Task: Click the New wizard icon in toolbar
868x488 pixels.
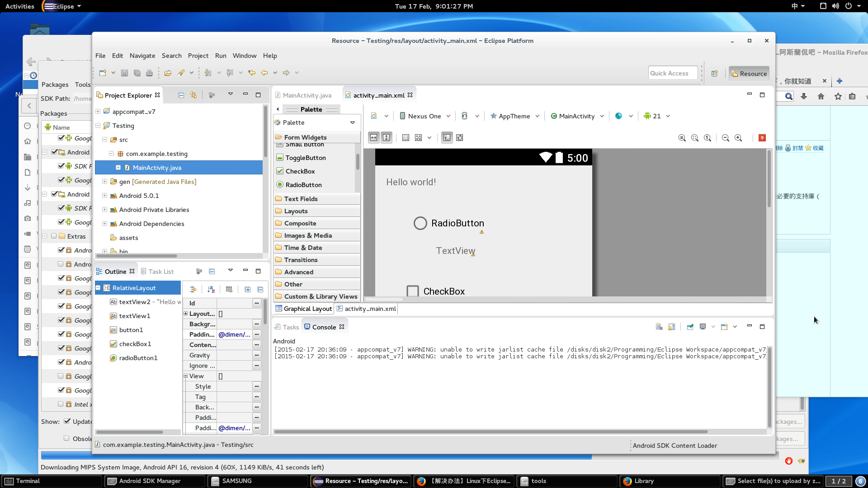Action: pyautogui.click(x=103, y=73)
